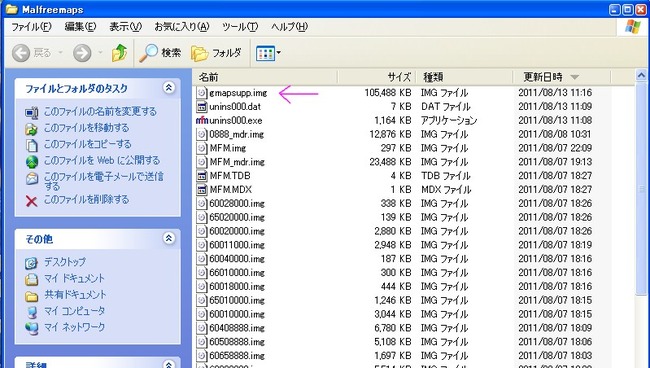Open マイ コンピュータ in Other Places
The height and width of the screenshot is (368, 650).
(x=75, y=311)
